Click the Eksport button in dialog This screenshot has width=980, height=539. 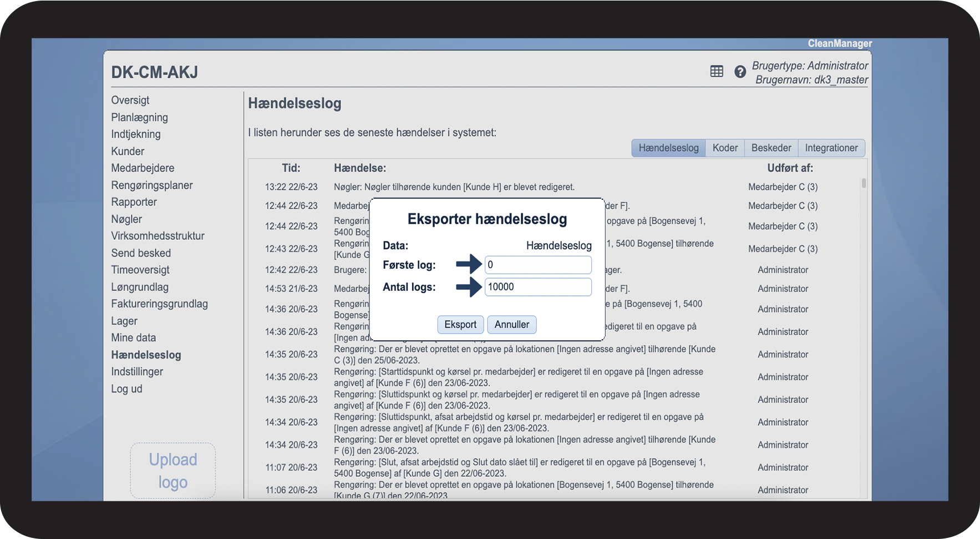460,325
